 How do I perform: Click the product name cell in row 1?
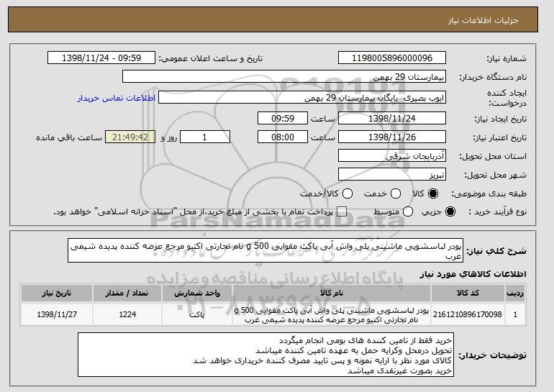332,314
